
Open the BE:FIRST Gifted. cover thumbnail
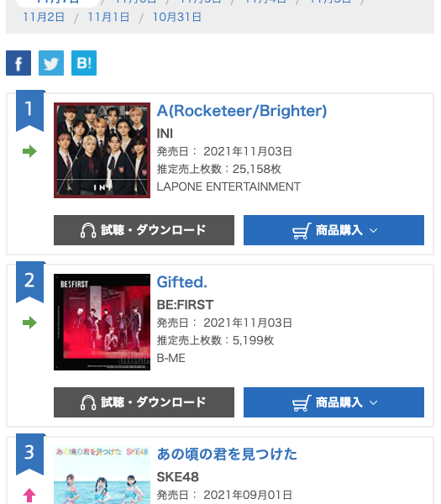pos(102,322)
